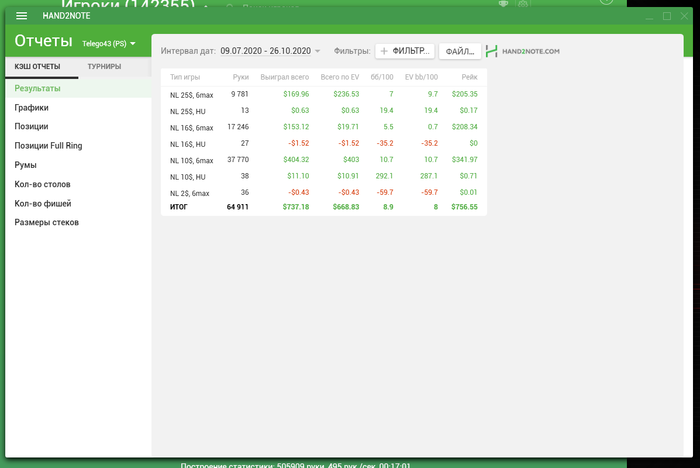Switch to the ТУРНИРЫ tab
The image size is (700, 468).
(x=104, y=67)
